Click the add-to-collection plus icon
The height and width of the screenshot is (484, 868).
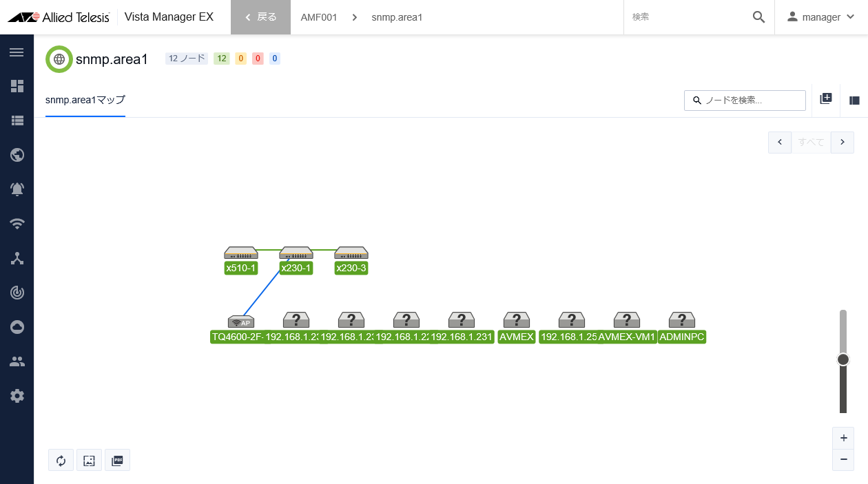click(x=826, y=99)
